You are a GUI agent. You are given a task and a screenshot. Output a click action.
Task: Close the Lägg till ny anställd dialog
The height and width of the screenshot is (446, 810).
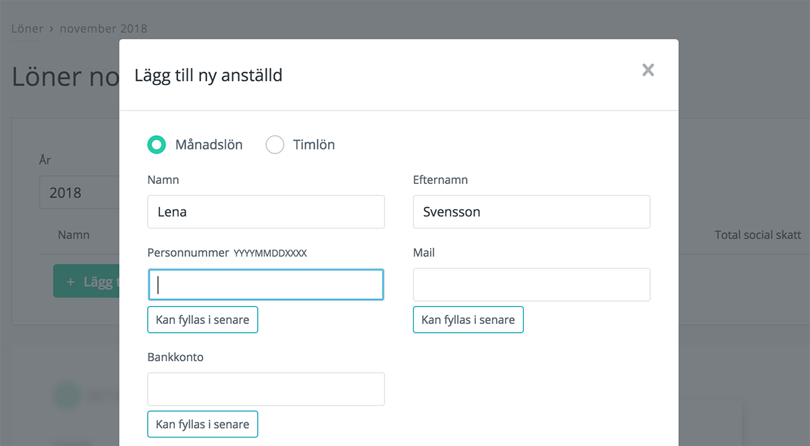tap(648, 70)
